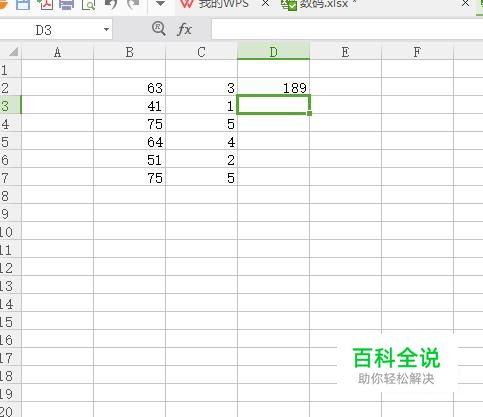The width and height of the screenshot is (483, 417).
Task: Select row 15 header
Action: [x=10, y=322]
